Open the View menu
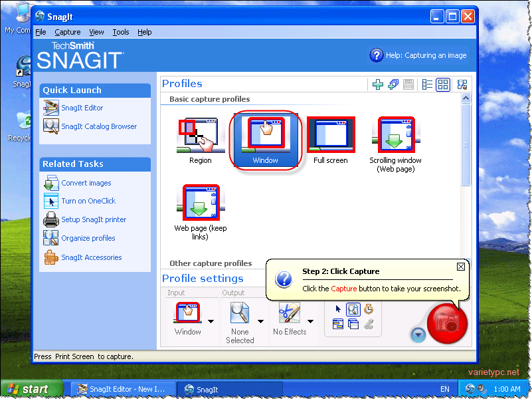Image resolution: width=532 pixels, height=399 pixels. tap(96, 33)
